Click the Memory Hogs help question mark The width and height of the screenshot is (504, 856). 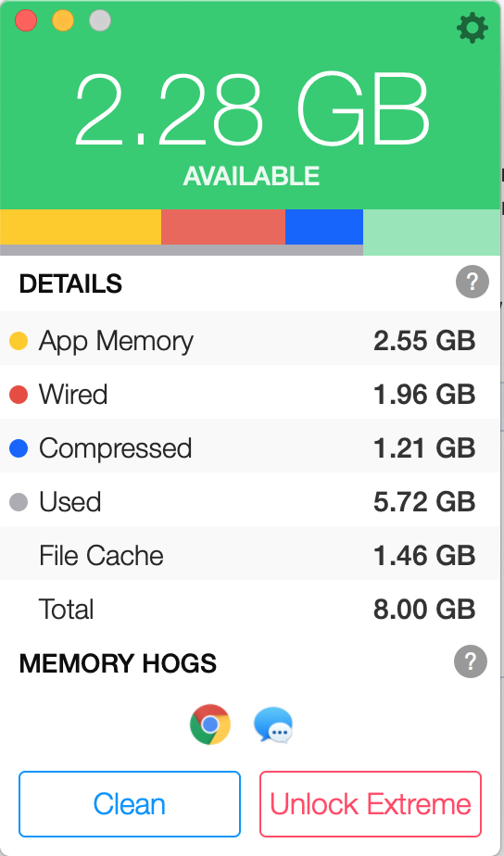pos(471,661)
